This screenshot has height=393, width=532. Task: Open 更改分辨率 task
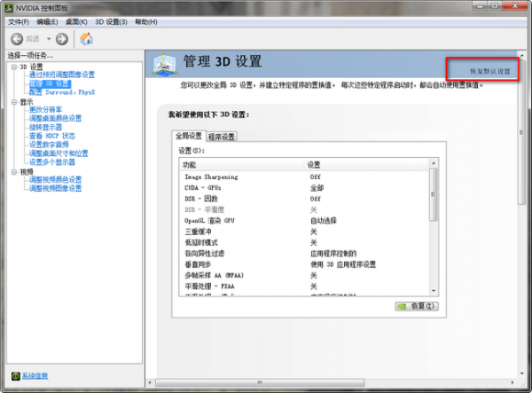pyautogui.click(x=45, y=110)
